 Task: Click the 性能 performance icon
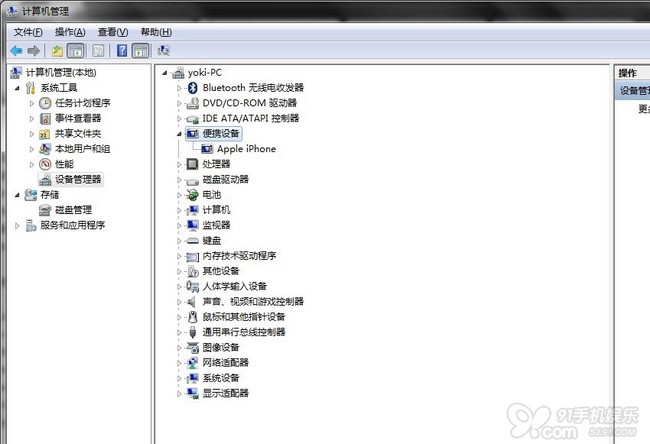45,164
